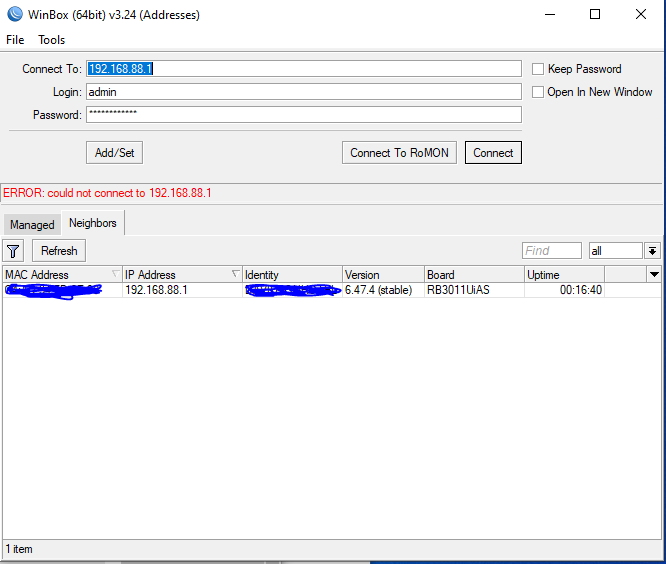666x564 pixels.
Task: Sort by the Identity column header
Action: coord(292,274)
